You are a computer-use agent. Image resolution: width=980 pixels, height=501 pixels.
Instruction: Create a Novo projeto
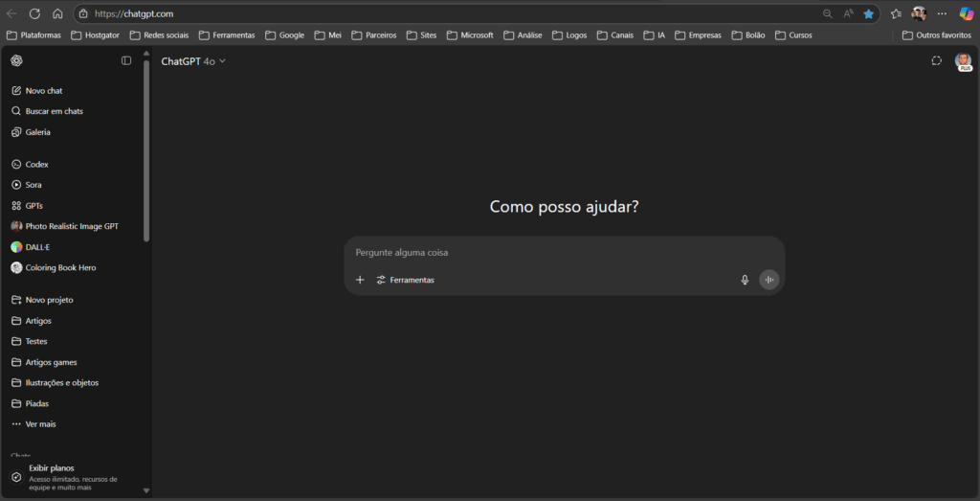[x=42, y=300]
